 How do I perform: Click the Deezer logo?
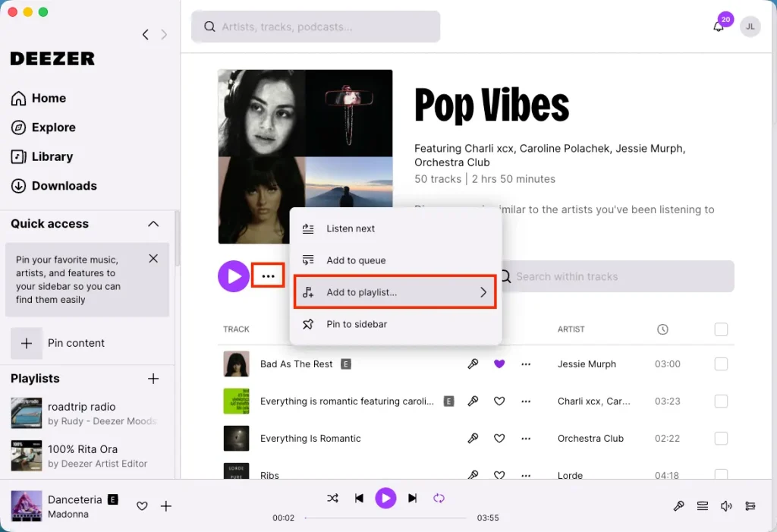pos(52,58)
